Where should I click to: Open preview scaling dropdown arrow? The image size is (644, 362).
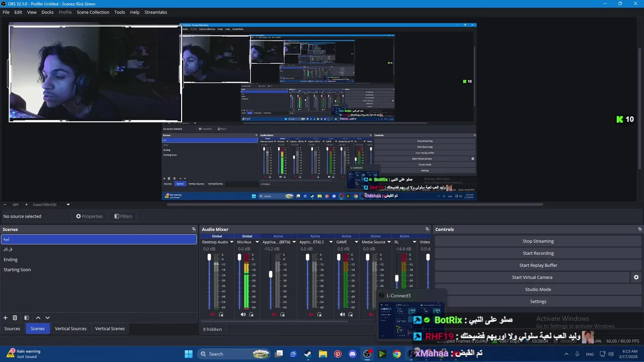[68, 205]
